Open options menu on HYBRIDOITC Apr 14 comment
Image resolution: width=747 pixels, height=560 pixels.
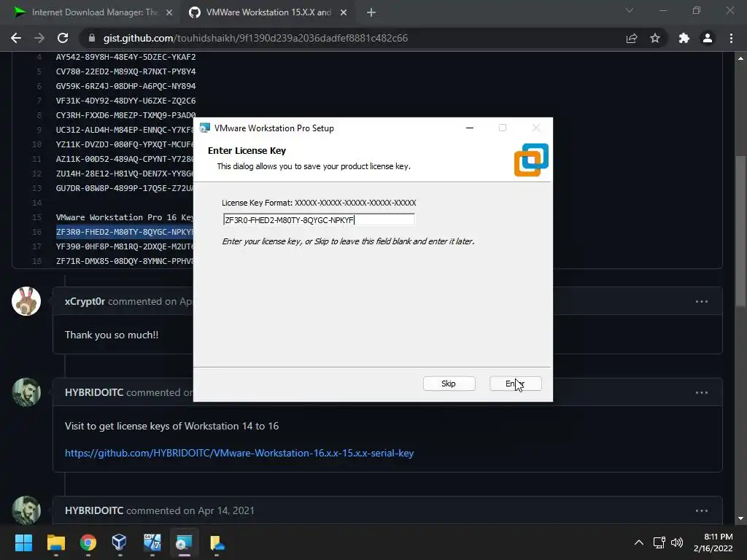(702, 511)
